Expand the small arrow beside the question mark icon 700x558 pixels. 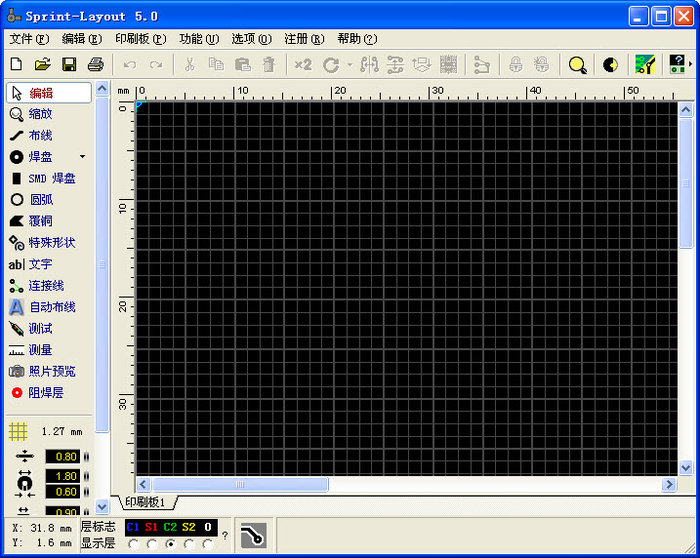point(691,64)
